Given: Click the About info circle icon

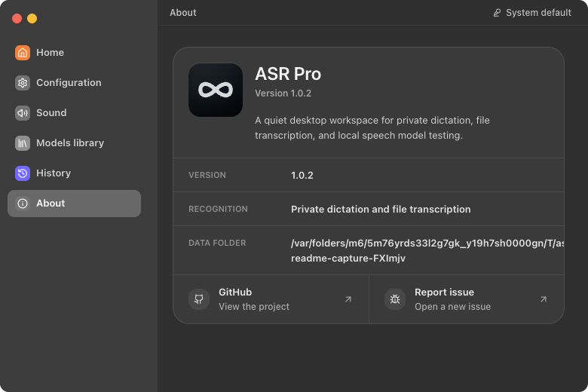Looking at the screenshot, I should 23,204.
